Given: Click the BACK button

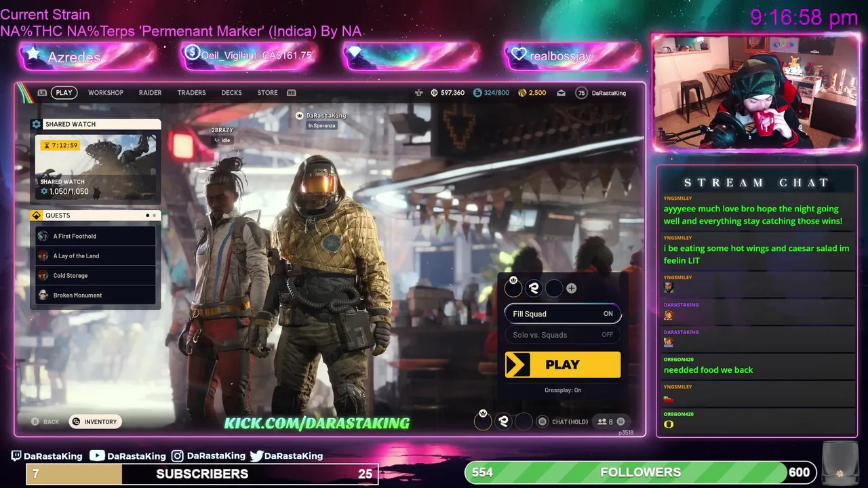Looking at the screenshot, I should point(45,422).
